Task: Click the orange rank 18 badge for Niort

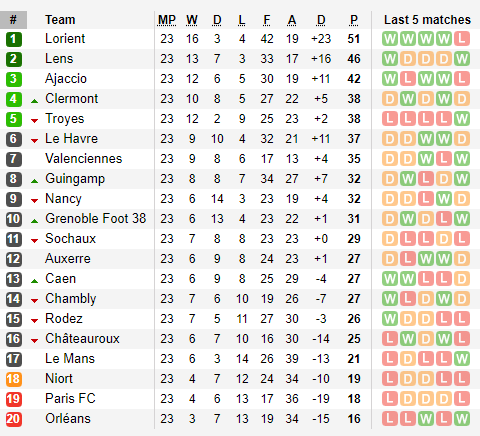Action: click(x=14, y=379)
